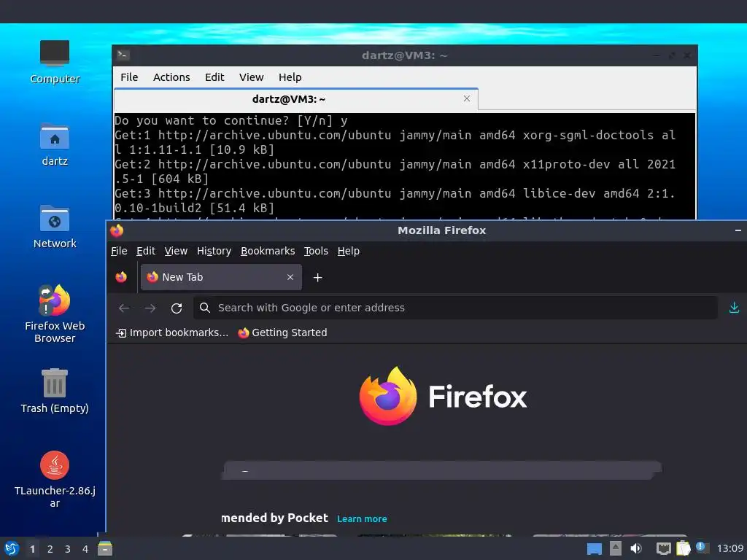747x560 pixels.
Task: Open the terminal Actions menu
Action: tap(171, 77)
